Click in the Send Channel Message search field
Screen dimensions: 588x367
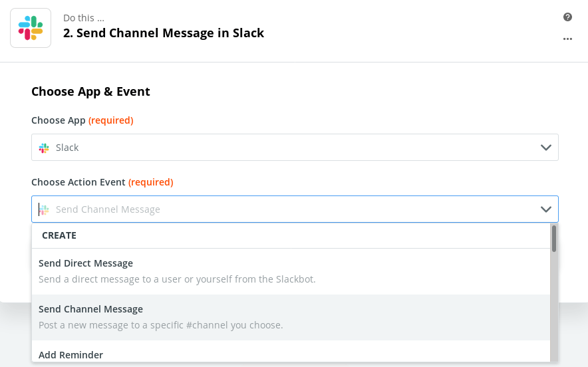[295, 209]
